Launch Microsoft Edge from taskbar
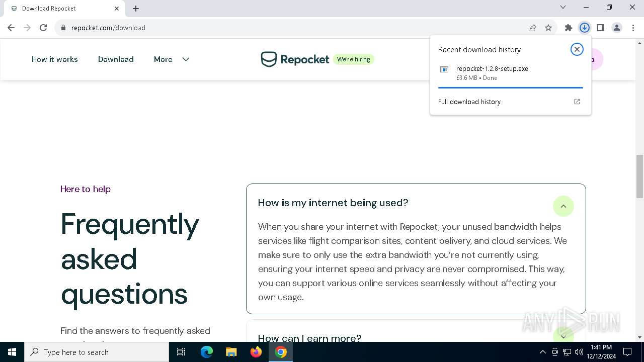This screenshot has width=644, height=362. 207,352
